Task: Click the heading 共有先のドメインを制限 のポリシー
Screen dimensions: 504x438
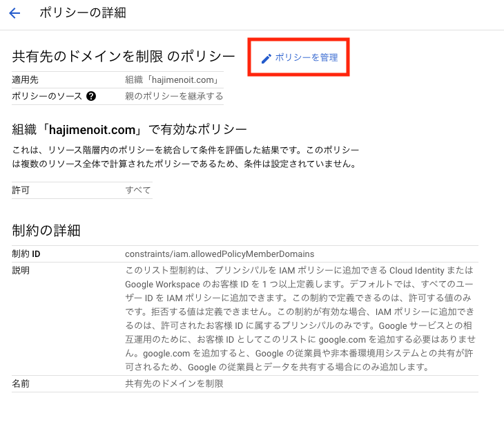Action: (x=124, y=56)
